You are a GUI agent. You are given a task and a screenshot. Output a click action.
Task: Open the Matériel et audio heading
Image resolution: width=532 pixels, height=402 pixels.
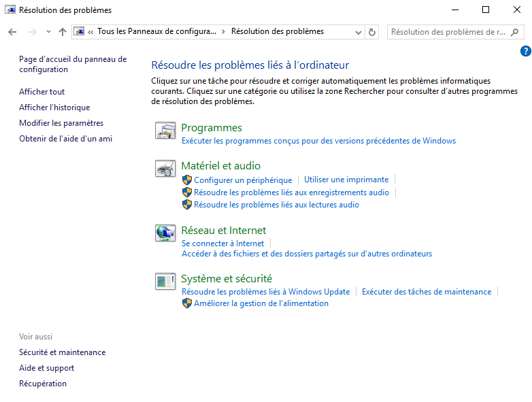click(x=221, y=166)
